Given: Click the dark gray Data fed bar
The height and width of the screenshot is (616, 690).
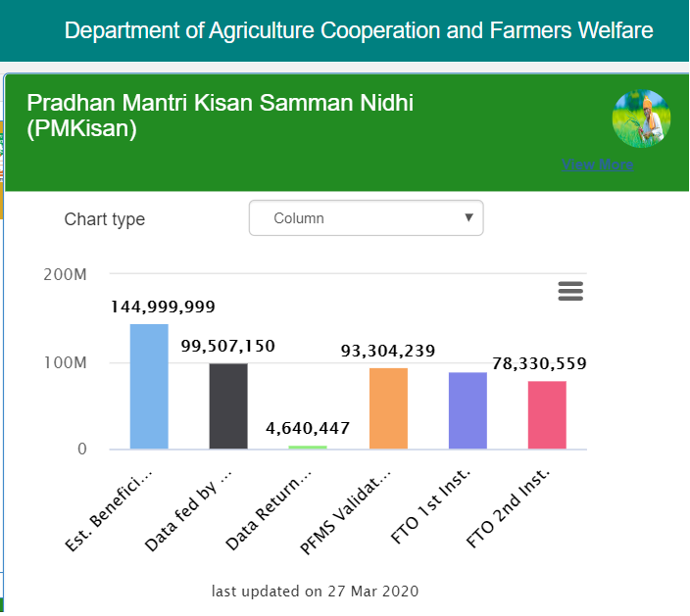Looking at the screenshot, I should 228,406.
